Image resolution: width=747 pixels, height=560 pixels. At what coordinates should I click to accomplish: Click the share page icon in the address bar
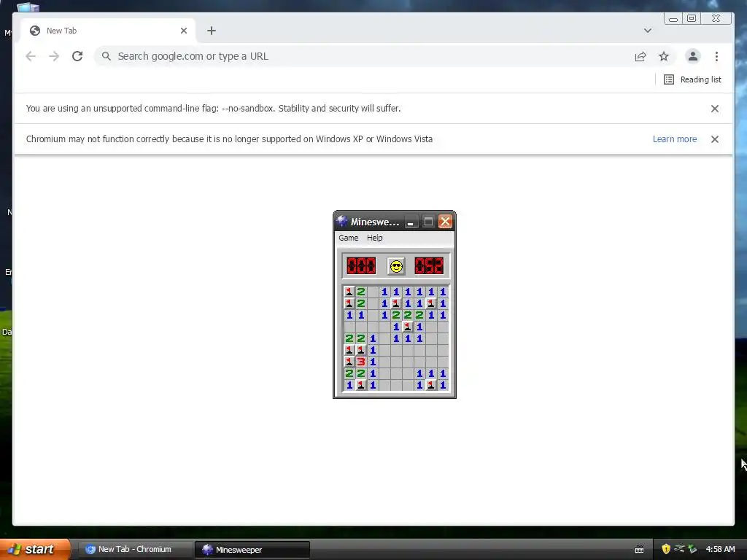pyautogui.click(x=640, y=56)
